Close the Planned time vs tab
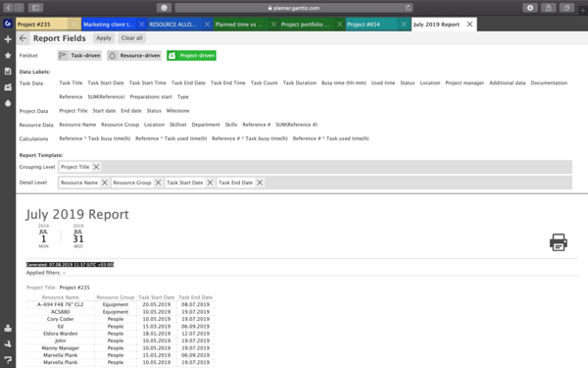Viewport: 588px width, 368px height. click(x=273, y=24)
